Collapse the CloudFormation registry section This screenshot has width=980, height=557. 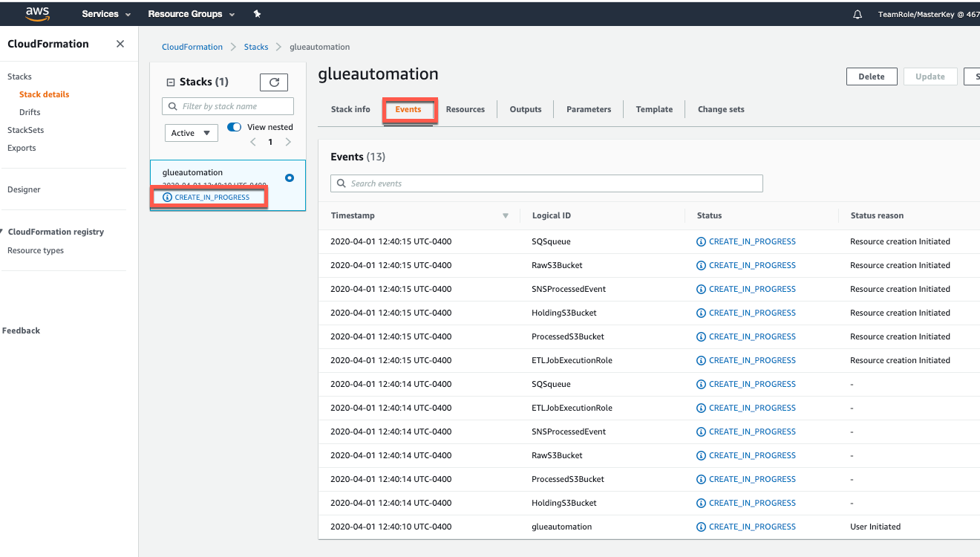2,232
